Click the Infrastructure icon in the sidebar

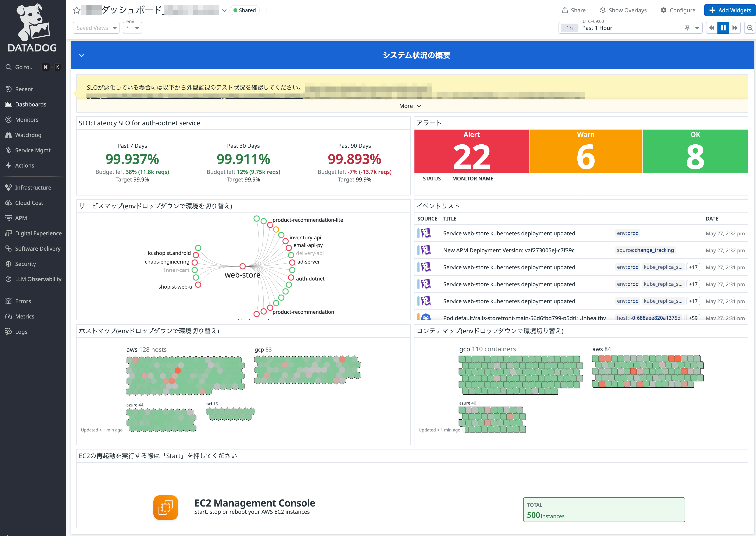pos(8,187)
